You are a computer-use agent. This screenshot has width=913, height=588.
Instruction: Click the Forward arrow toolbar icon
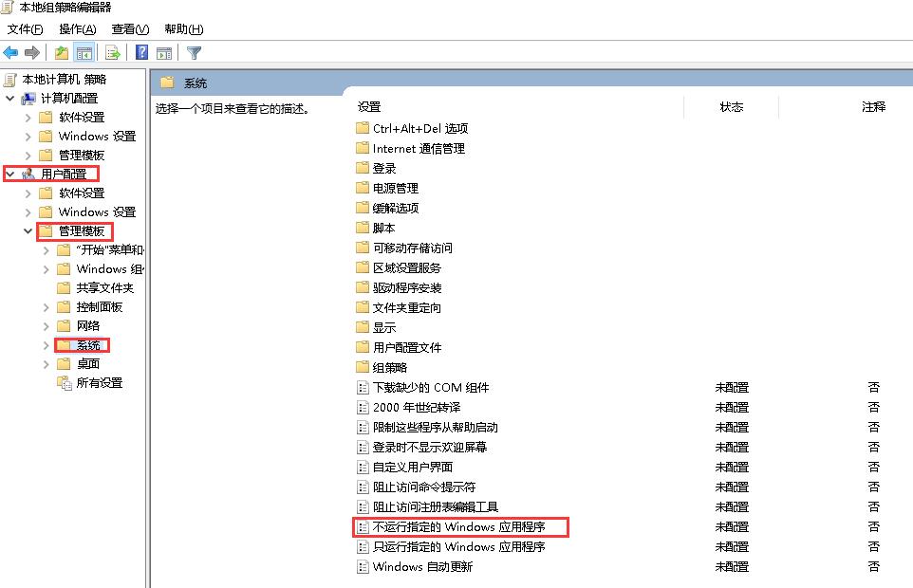point(32,53)
